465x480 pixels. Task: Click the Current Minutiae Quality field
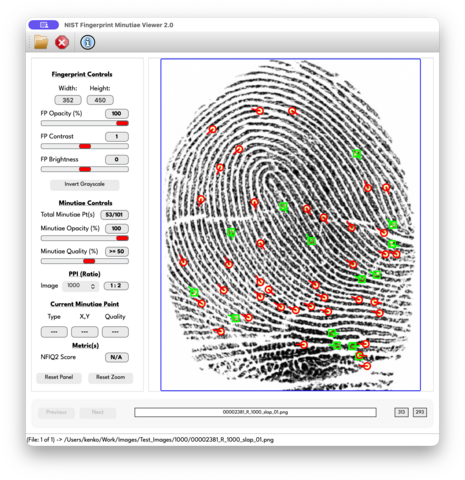point(115,332)
